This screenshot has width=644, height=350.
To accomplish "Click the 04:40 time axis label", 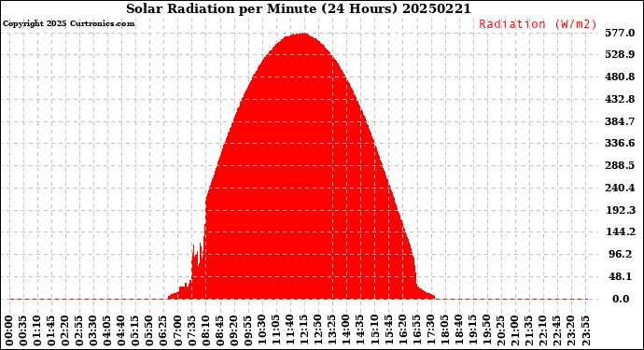I will click(x=121, y=331).
